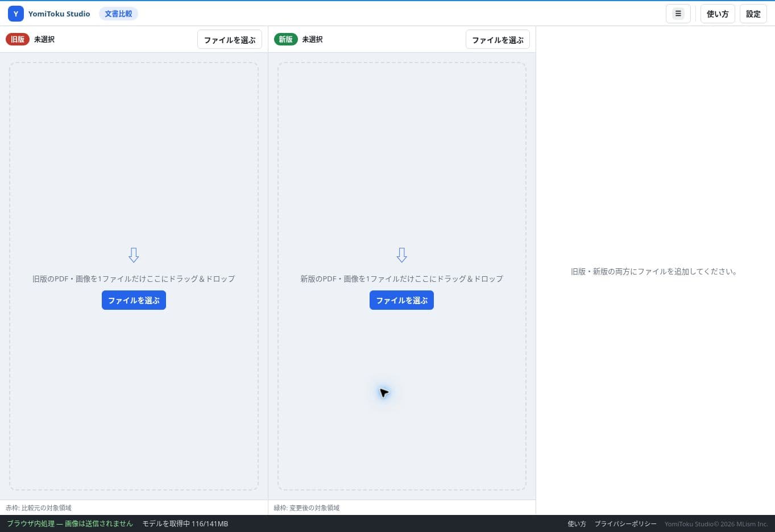
Task: Click 緑枠: 変更後の対象領域 caption
Action: (x=306, y=508)
